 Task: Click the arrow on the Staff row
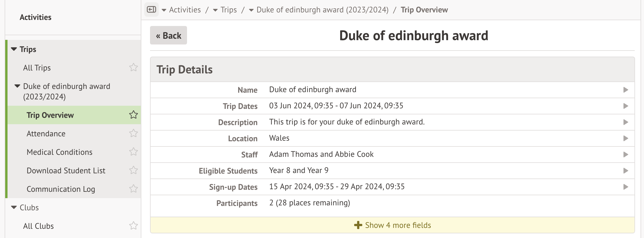pos(626,155)
